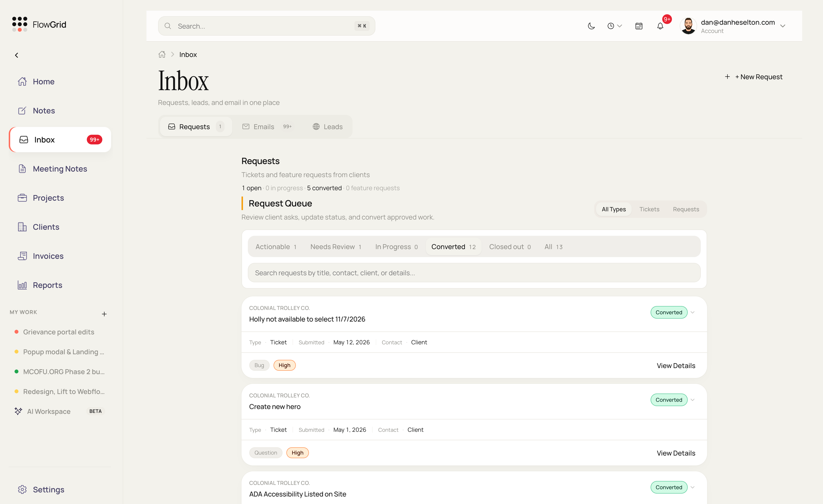This screenshot has width=823, height=504.
Task: Click the 'Holly not available to select 11/7/2026' title
Action: [307, 319]
